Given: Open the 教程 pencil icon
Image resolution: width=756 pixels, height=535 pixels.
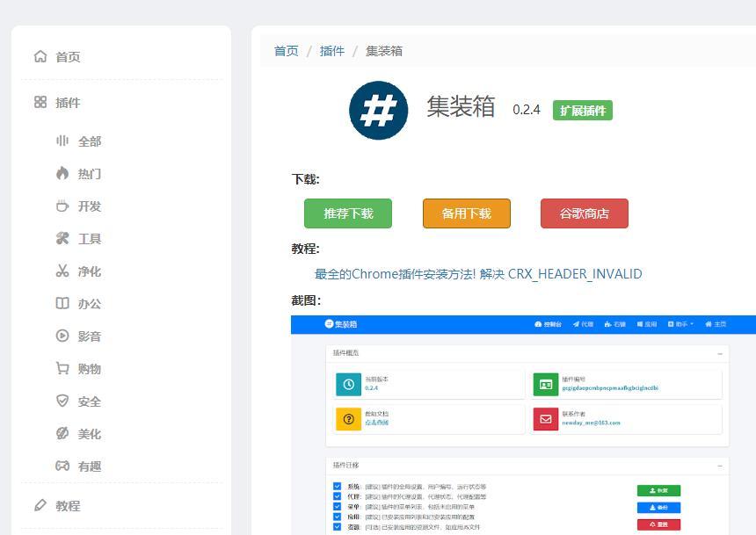Looking at the screenshot, I should click(x=40, y=505).
